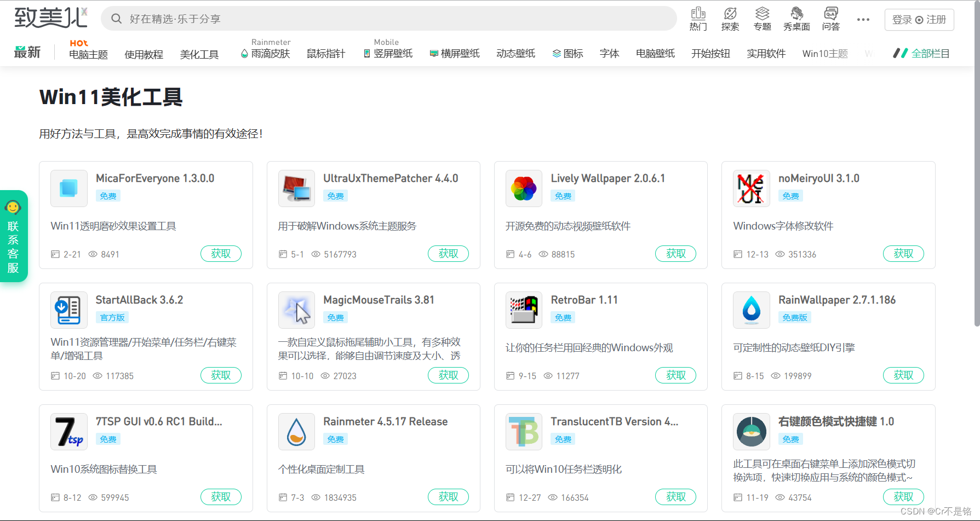Open the 美化工具 menu item

pos(199,54)
